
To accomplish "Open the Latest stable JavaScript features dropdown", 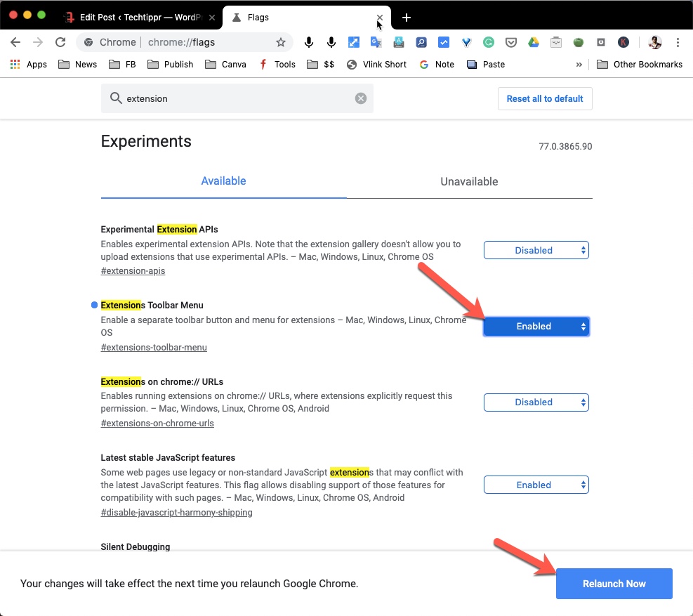I will pyautogui.click(x=536, y=485).
